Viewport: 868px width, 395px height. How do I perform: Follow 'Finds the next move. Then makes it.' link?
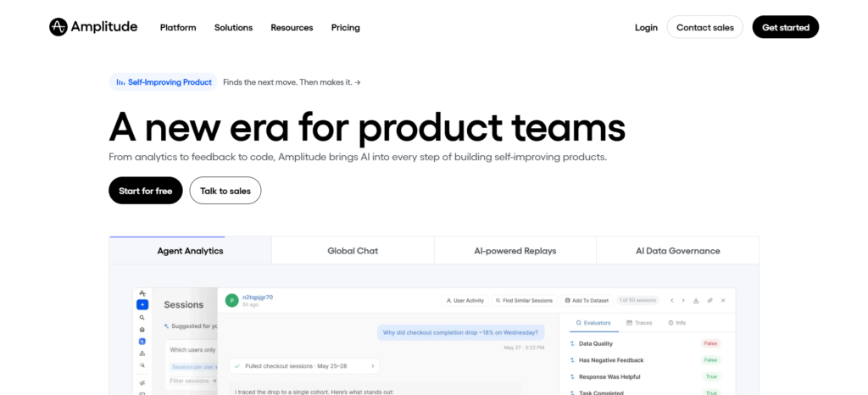pos(292,82)
